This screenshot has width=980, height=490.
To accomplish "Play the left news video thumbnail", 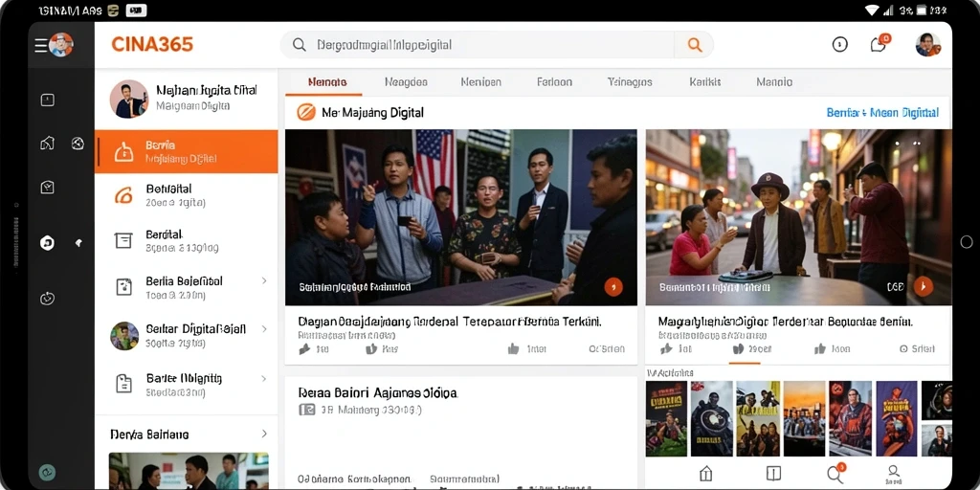I will point(460,217).
